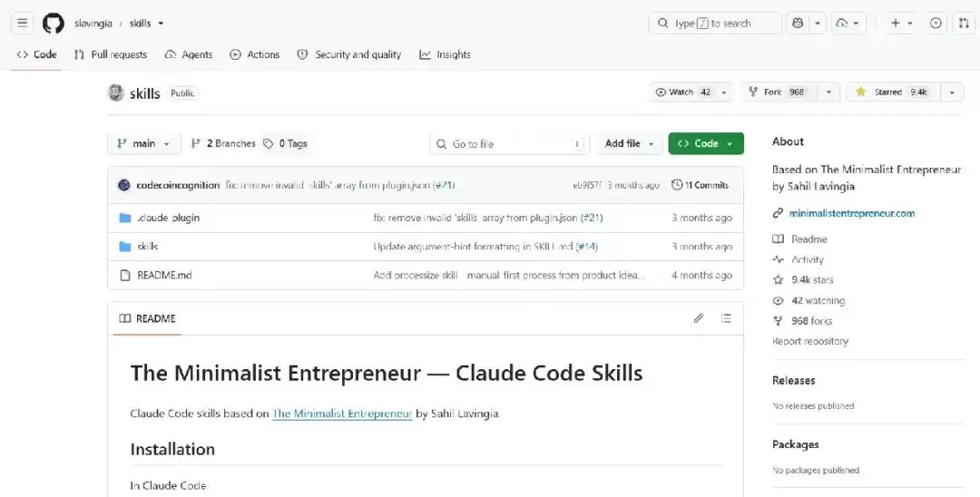Screen dimensions: 980x497
Task: Open slavingia owner profile link
Action: pos(93,23)
